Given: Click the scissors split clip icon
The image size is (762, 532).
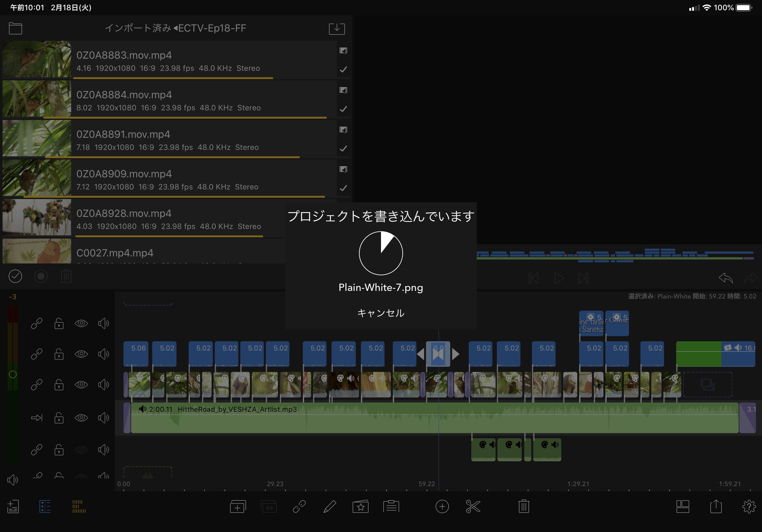Looking at the screenshot, I should 473,506.
